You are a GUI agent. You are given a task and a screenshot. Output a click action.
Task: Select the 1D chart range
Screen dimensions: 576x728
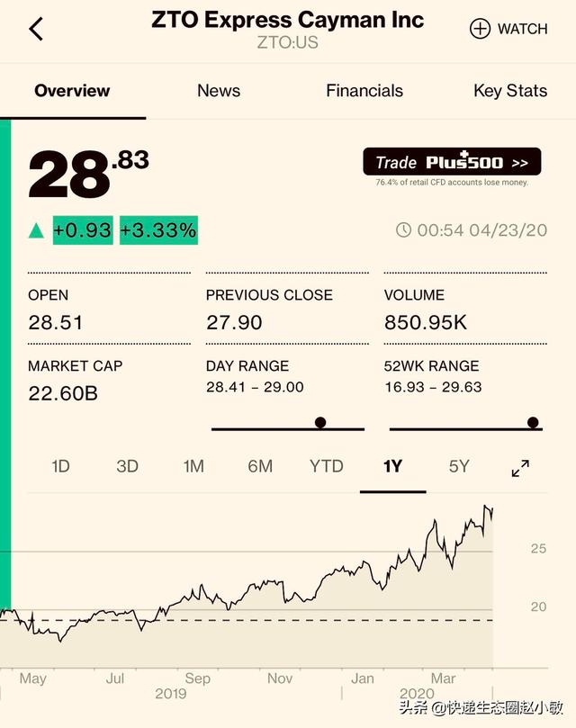(x=60, y=466)
